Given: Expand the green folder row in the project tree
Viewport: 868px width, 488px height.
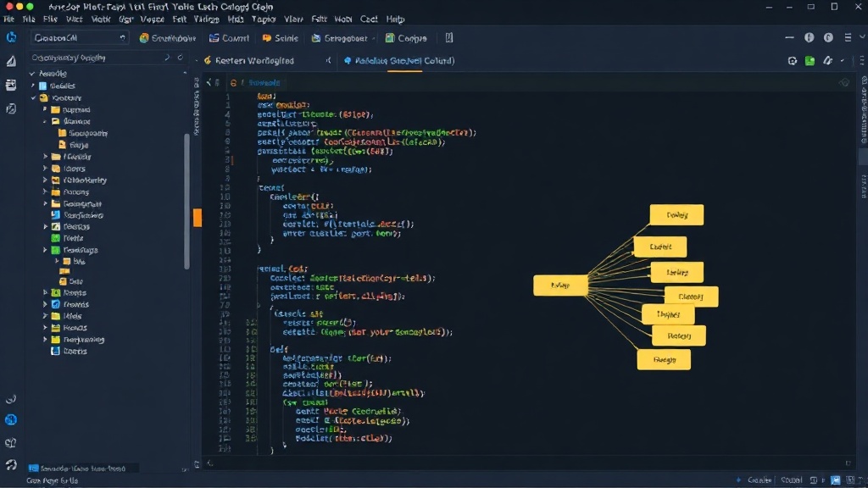Looking at the screenshot, I should [46, 250].
